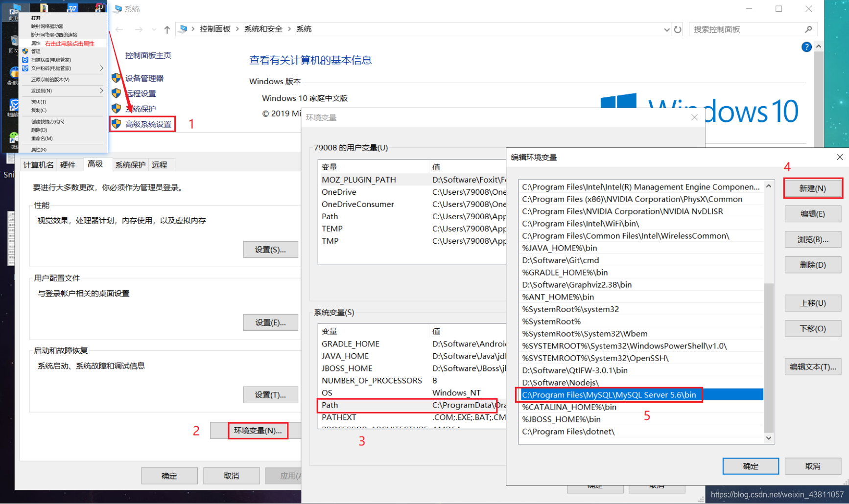
Task: Open the 高级系统设置 link
Action: pos(148,124)
